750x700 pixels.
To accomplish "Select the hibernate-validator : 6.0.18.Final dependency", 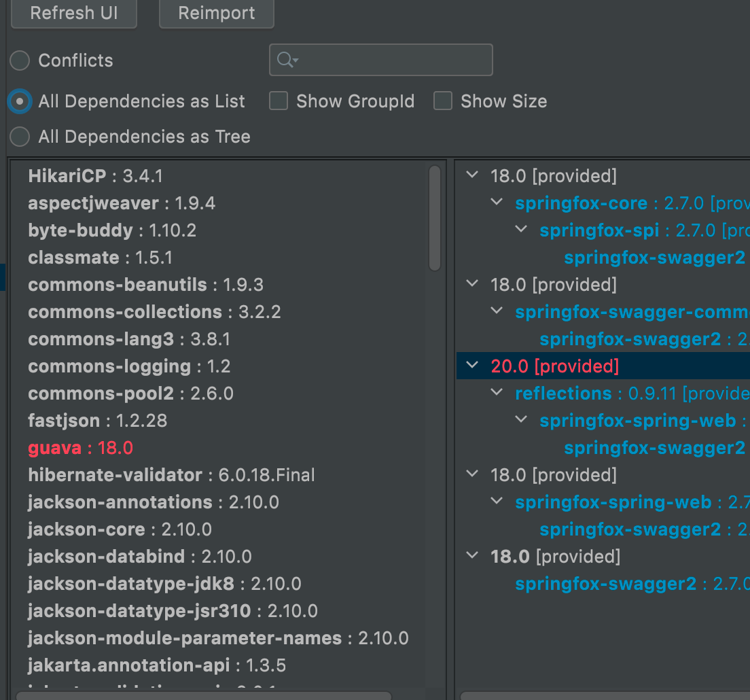I will click(x=171, y=475).
